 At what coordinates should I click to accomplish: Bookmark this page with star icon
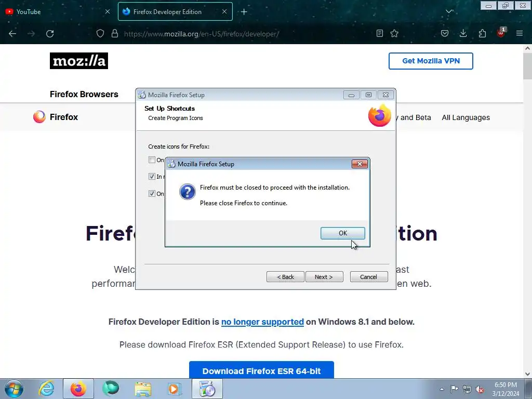click(x=394, y=33)
